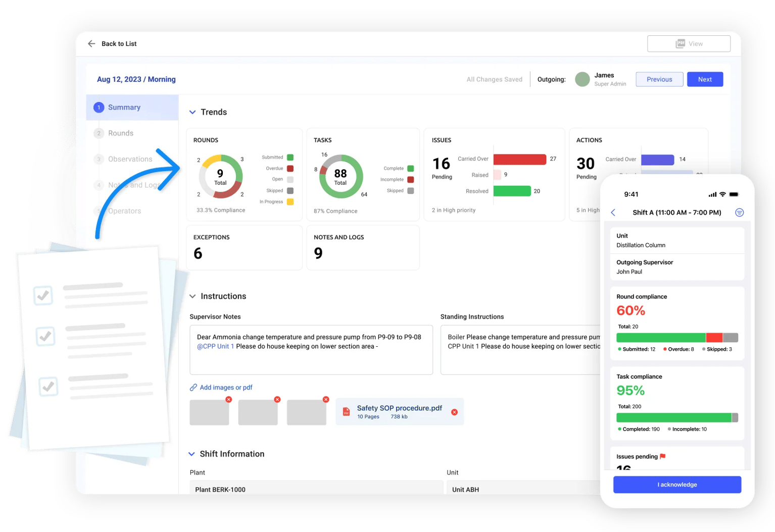The width and height of the screenshot is (775, 532).
Task: Click Aug 12, 2023 / Morning title
Action: [x=136, y=79]
